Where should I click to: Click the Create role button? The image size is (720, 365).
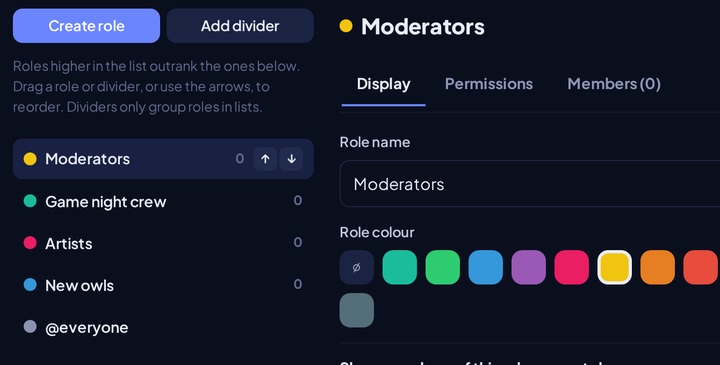[x=86, y=26]
